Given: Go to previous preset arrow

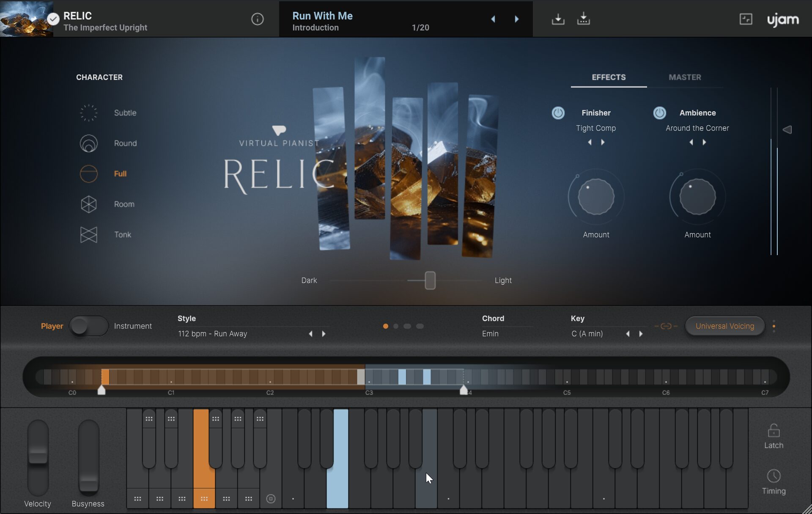Looking at the screenshot, I should [493, 19].
